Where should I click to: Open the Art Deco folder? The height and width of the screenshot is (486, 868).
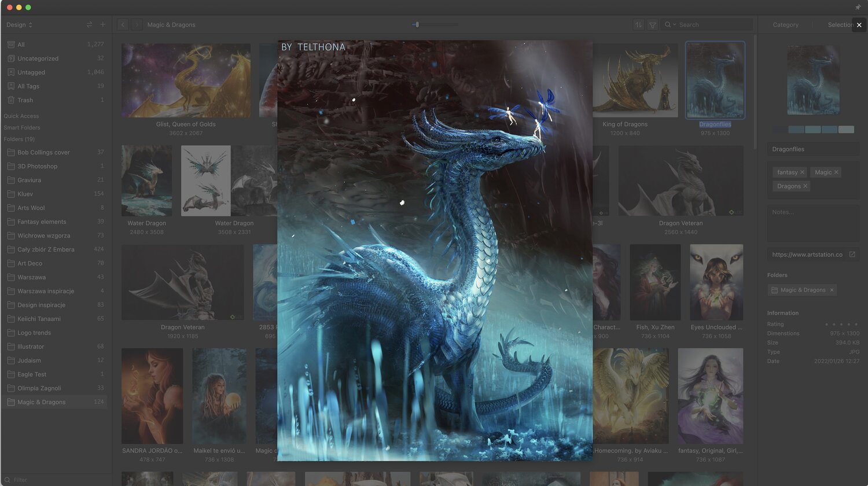click(54, 263)
